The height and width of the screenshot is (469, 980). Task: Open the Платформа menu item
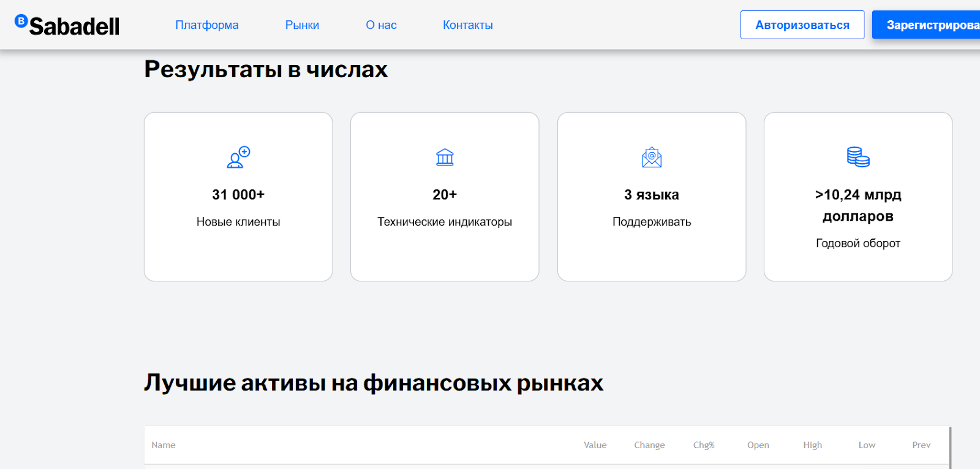(x=207, y=25)
